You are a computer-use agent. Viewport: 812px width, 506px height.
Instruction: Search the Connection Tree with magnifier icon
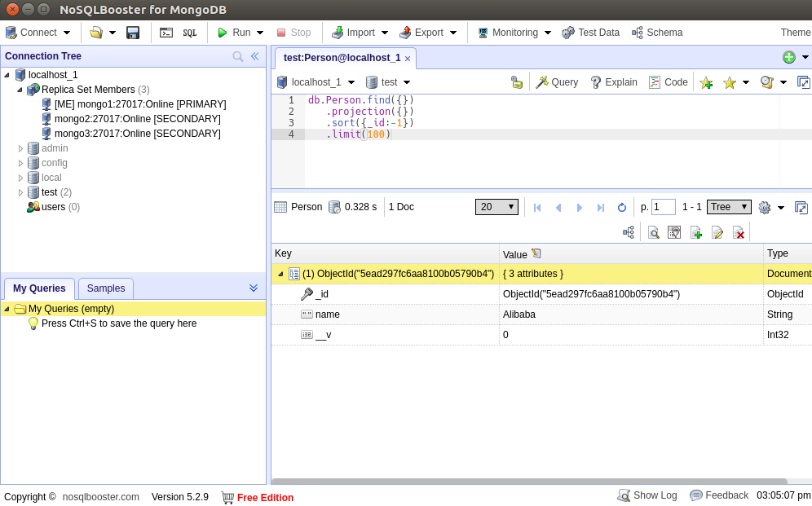pyautogui.click(x=238, y=56)
